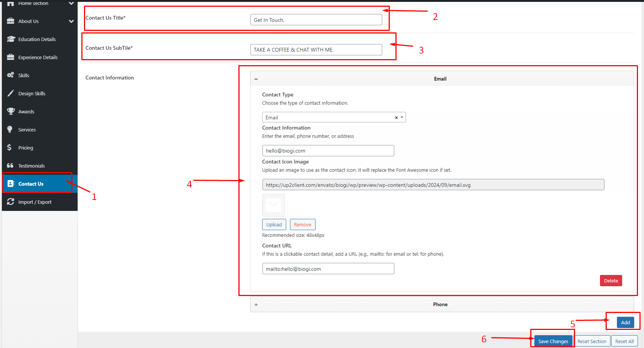The width and height of the screenshot is (644, 348).
Task: Click the Design Skills brush icon
Action: point(11,93)
